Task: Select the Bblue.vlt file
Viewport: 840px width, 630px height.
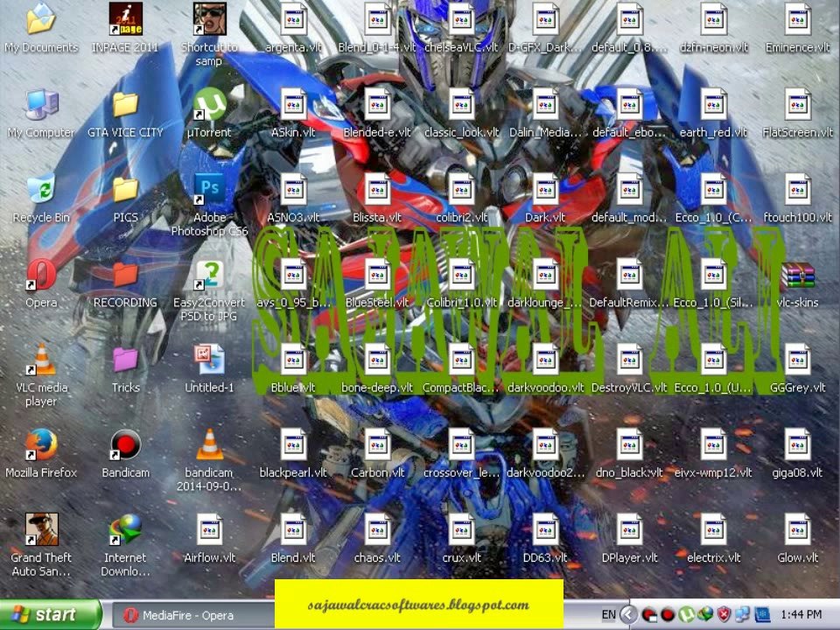Action: click(x=294, y=360)
